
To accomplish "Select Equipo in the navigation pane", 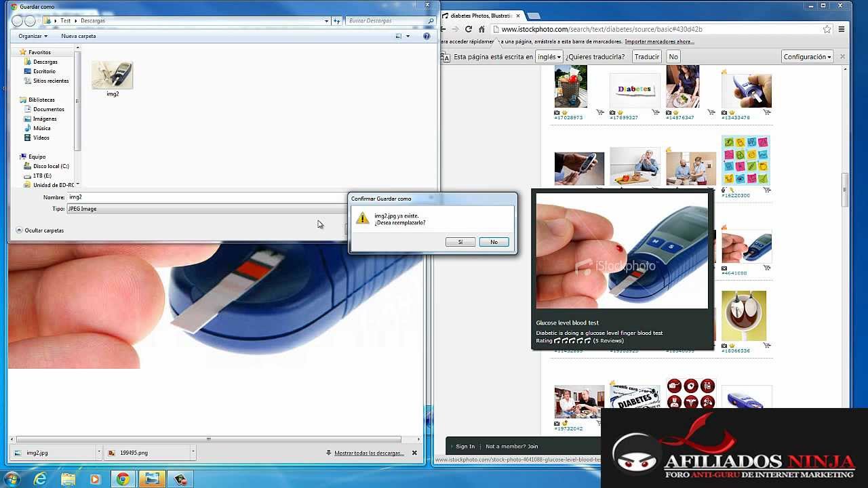I will (37, 157).
